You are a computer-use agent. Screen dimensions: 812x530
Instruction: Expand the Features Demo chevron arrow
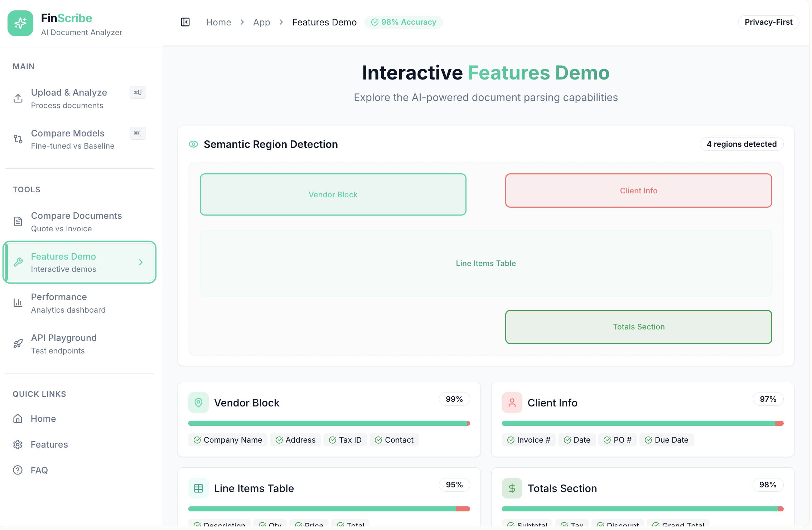pos(141,262)
